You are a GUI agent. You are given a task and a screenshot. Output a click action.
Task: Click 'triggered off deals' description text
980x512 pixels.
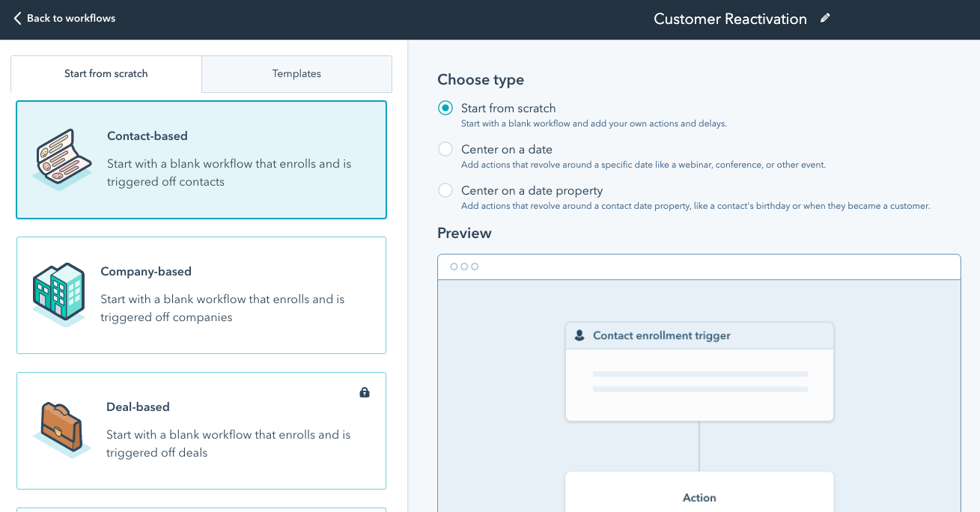156,453
